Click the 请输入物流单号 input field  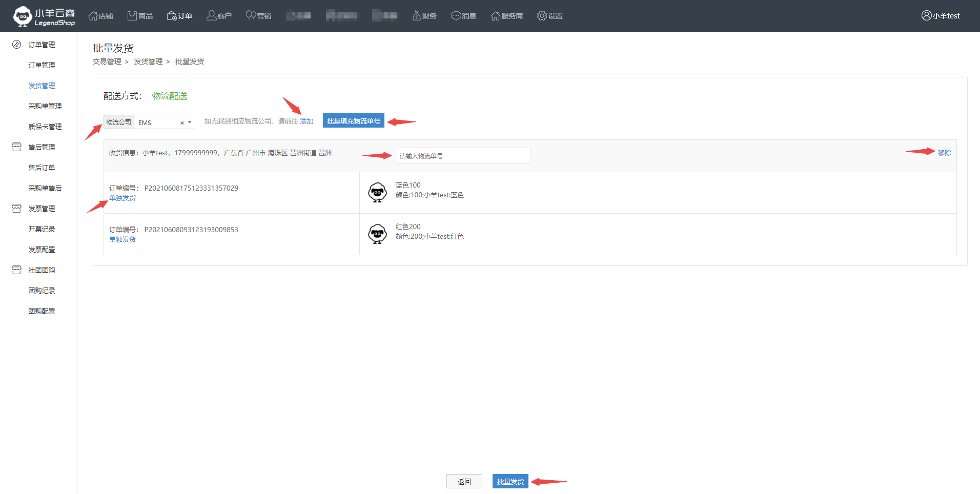click(463, 156)
